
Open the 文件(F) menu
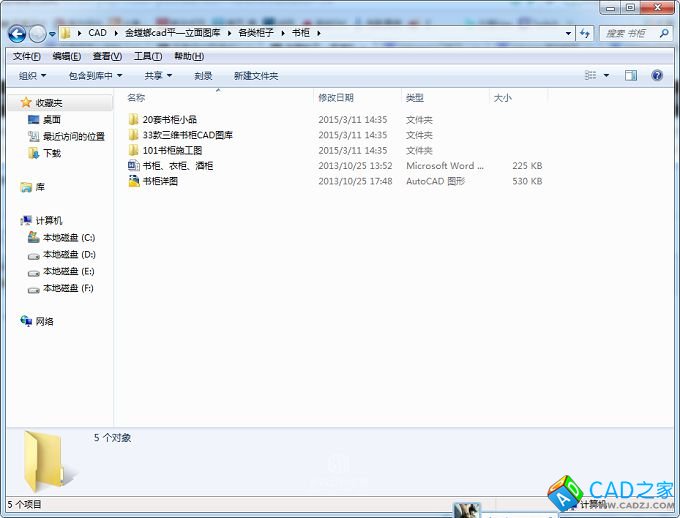26,56
